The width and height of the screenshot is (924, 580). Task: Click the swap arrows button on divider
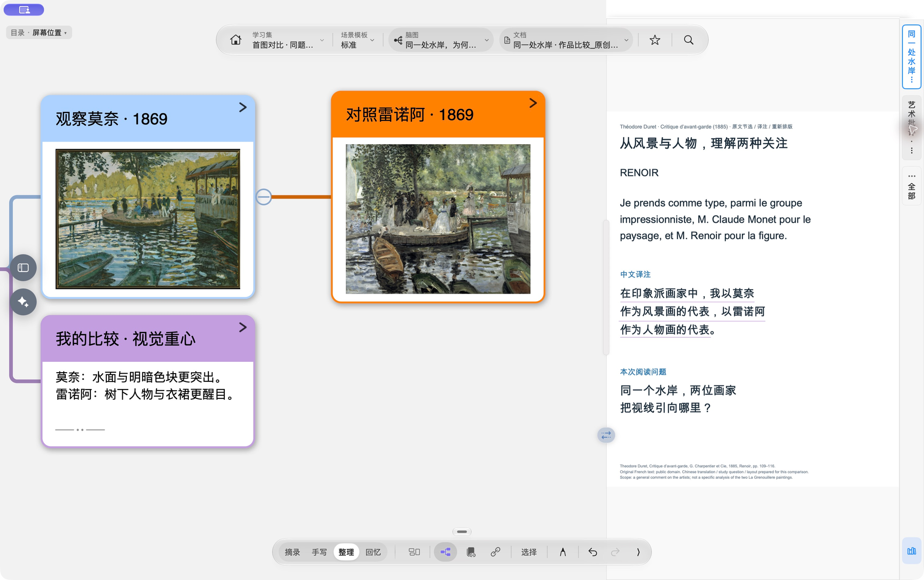pyautogui.click(x=606, y=435)
